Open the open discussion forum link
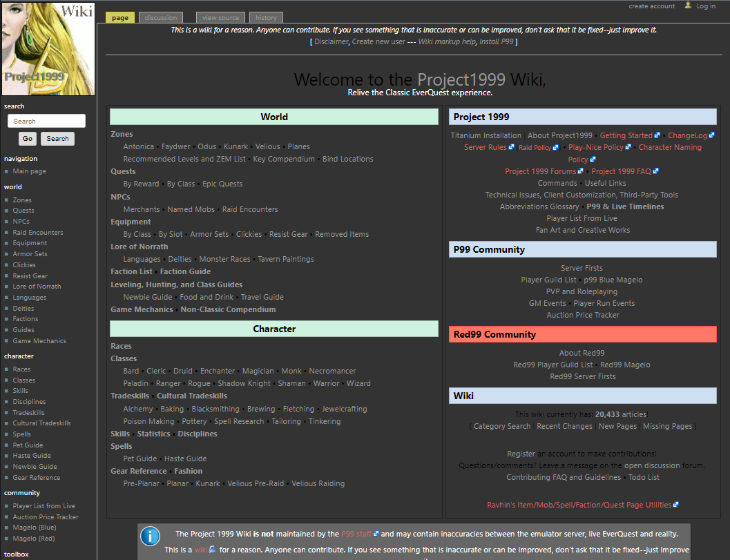Viewport: 730px width, 560px height. 652,465
